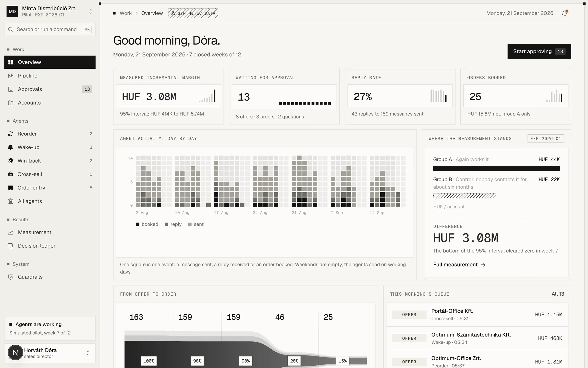This screenshot has height=368, width=588.
Task: Open the Horváth Dóra user menu
Action: [x=50, y=353]
